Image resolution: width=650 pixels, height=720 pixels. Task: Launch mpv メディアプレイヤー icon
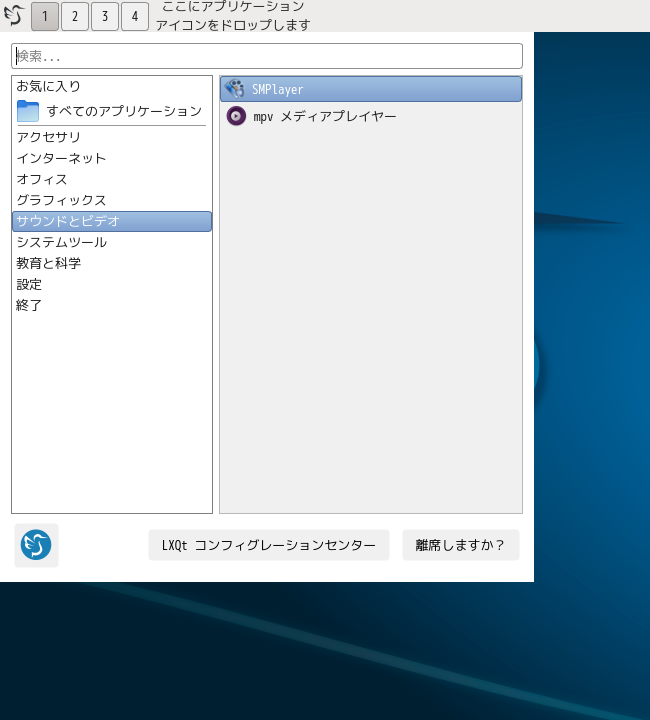point(236,116)
